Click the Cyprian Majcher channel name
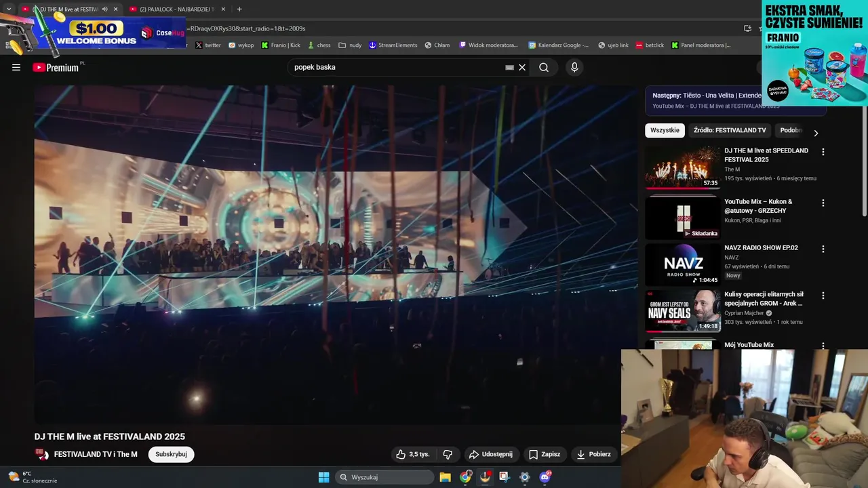 pyautogui.click(x=744, y=313)
